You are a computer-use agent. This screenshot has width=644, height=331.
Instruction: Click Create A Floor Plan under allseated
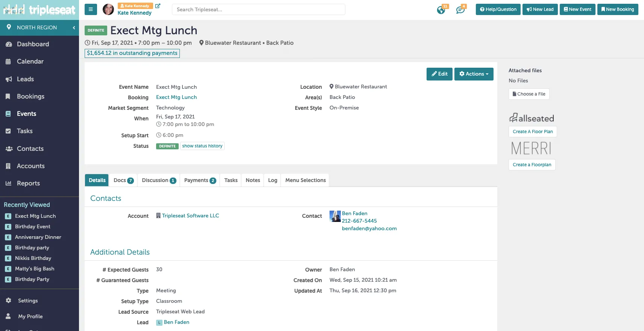[x=533, y=132]
